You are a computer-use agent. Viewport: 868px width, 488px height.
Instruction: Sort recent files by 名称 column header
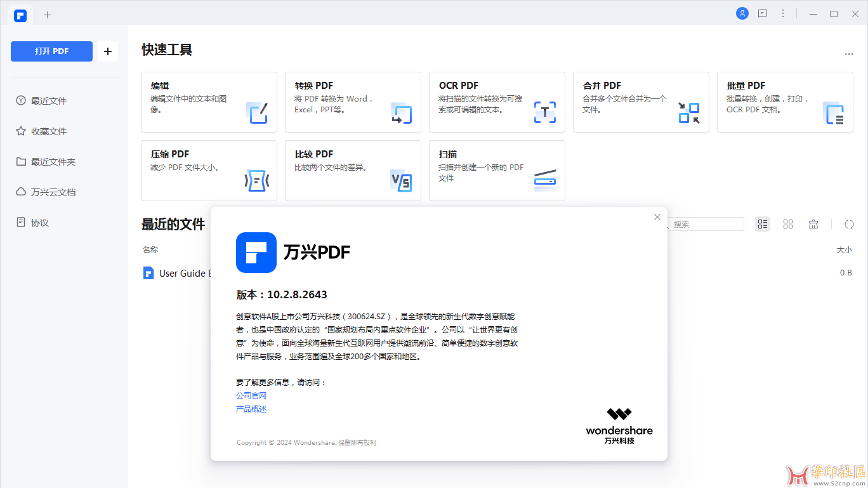point(150,250)
